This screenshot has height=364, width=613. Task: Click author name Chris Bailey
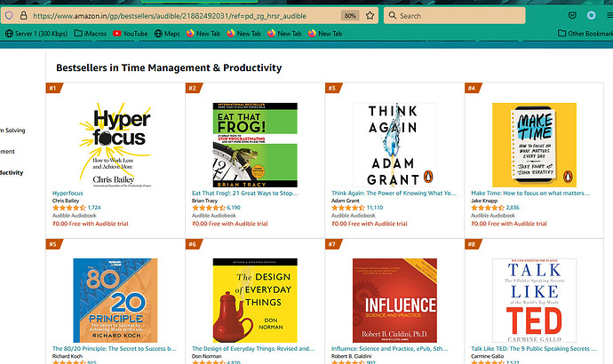[x=66, y=201]
